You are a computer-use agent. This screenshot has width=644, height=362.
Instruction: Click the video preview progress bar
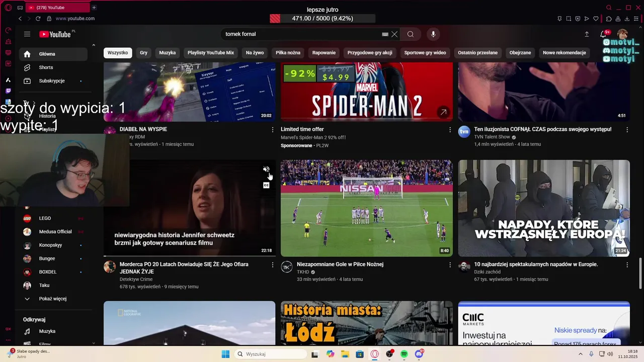pos(189,256)
